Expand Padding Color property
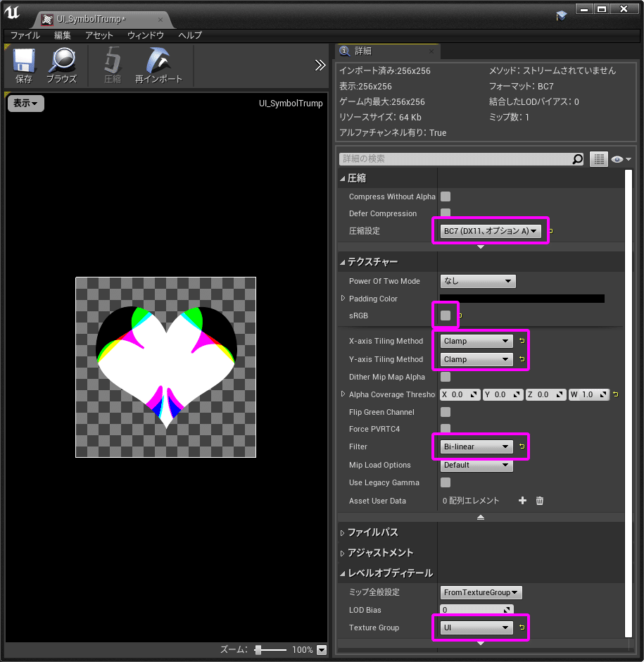The image size is (644, 662). (x=343, y=298)
